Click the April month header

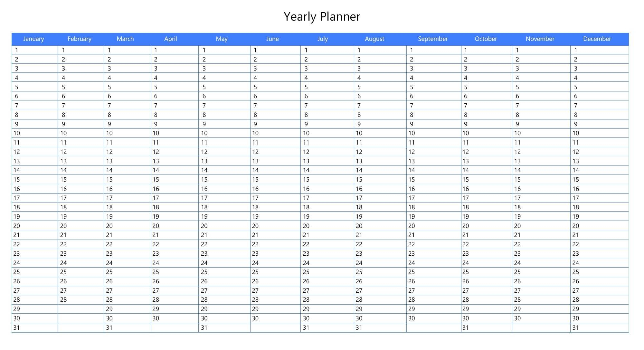tap(170, 39)
